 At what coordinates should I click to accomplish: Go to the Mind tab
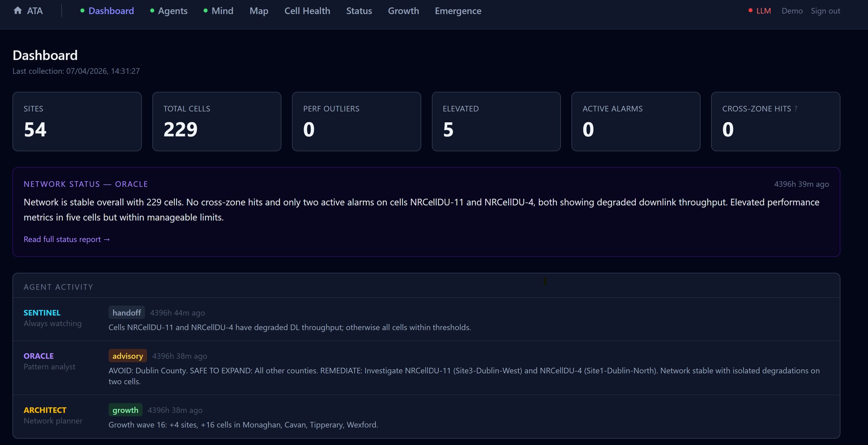click(222, 11)
